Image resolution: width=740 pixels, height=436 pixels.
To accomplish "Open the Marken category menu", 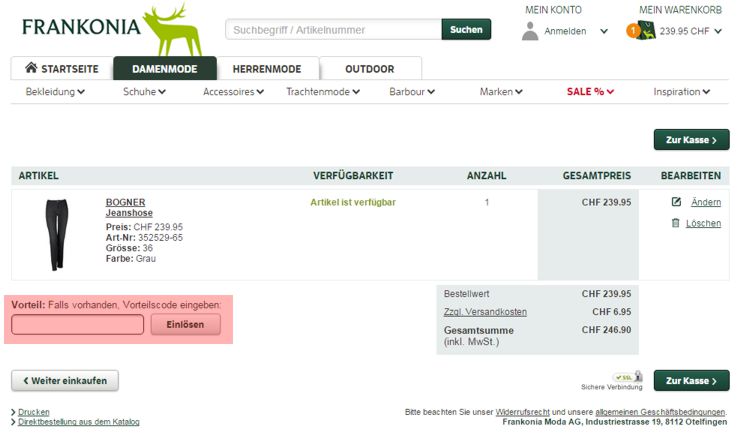I will tap(501, 92).
